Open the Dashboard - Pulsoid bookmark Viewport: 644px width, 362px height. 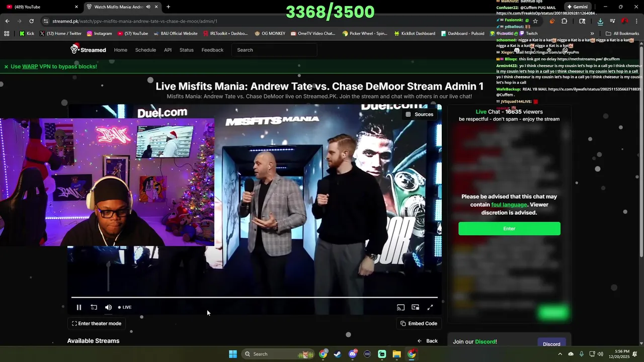(462, 34)
